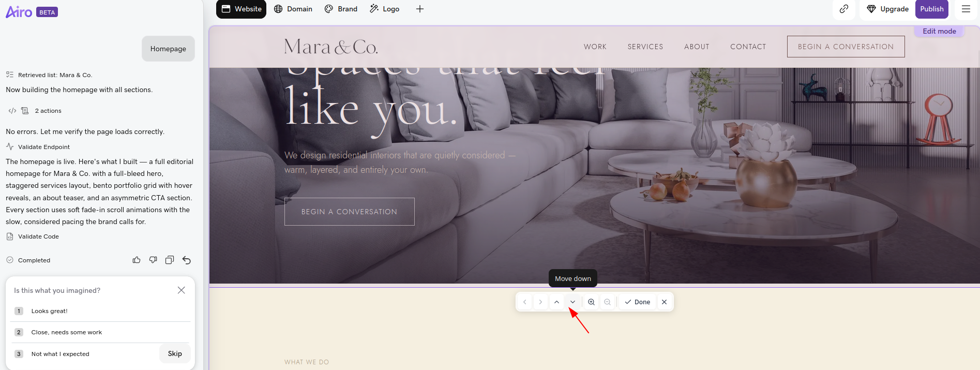Zoom in using magnifier plus icon
Screen dimensions: 980x370
click(x=591, y=302)
